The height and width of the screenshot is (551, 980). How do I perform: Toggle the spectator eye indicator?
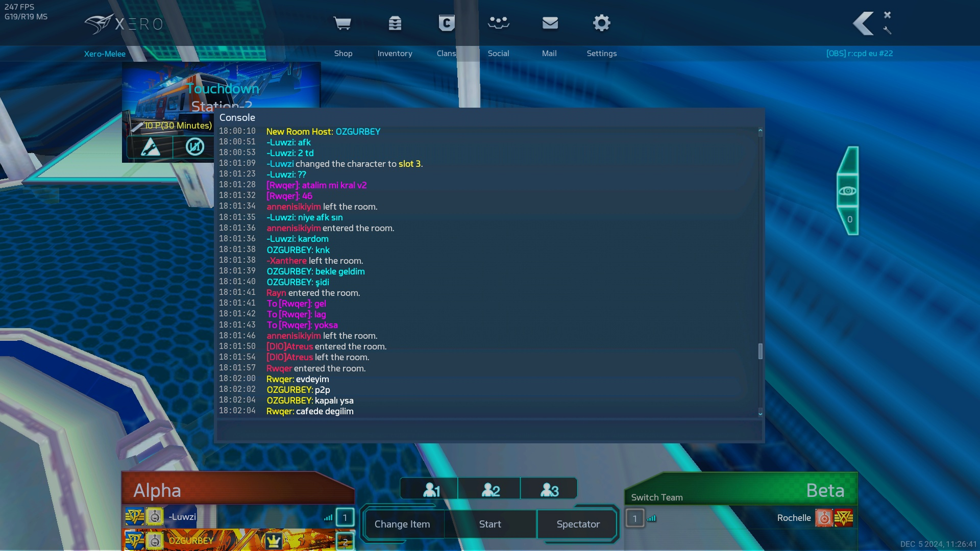tap(848, 191)
